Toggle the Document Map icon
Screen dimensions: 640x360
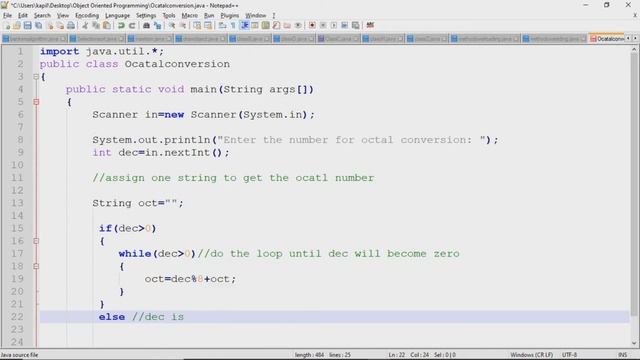(x=266, y=25)
